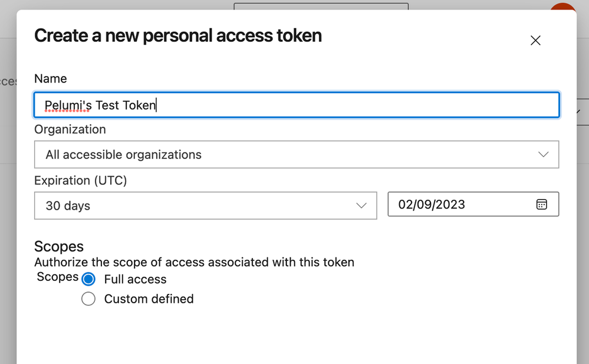Click the Scopes section heading
This screenshot has width=589, height=364.
(x=59, y=247)
